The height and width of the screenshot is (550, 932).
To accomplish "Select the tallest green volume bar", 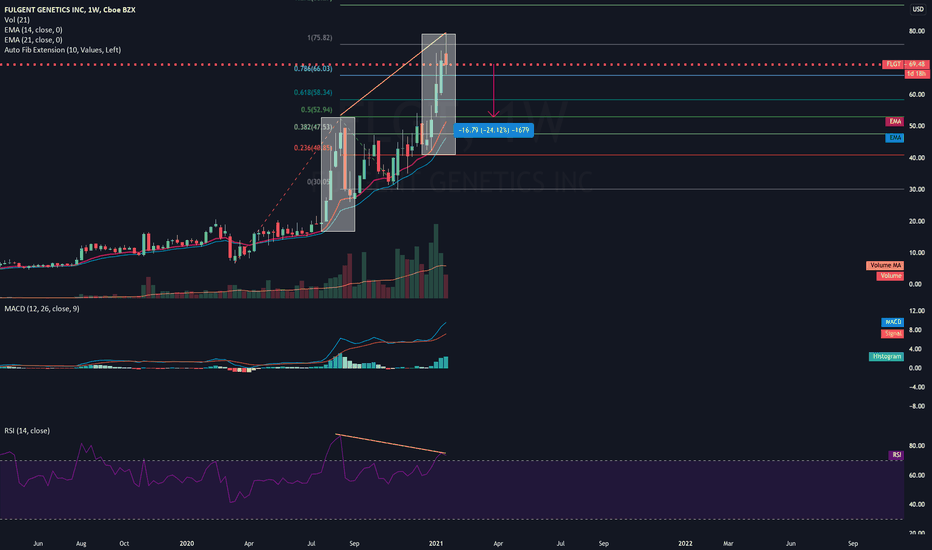I will [x=436, y=261].
